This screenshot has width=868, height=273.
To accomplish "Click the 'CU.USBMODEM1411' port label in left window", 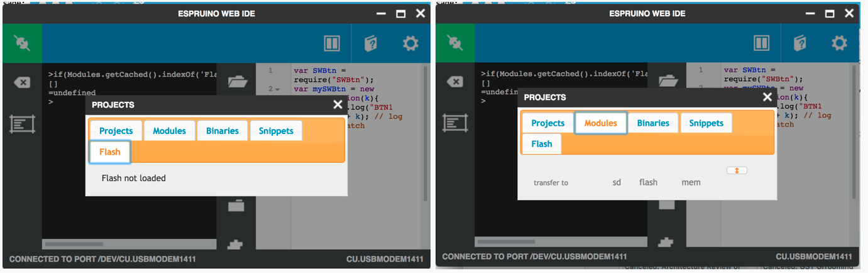I will (x=385, y=259).
